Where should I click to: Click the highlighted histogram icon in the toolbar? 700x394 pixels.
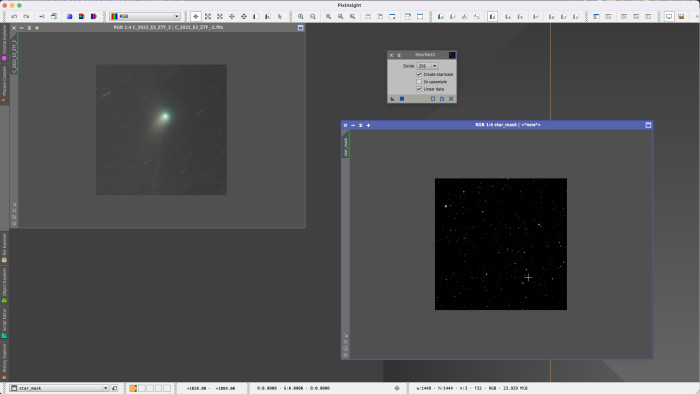(x=492, y=17)
